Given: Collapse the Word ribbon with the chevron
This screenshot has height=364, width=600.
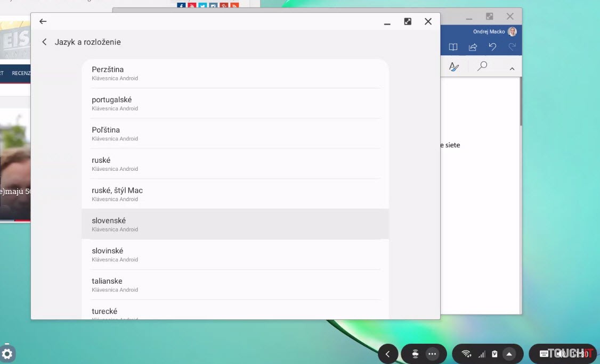Looking at the screenshot, I should point(512,69).
